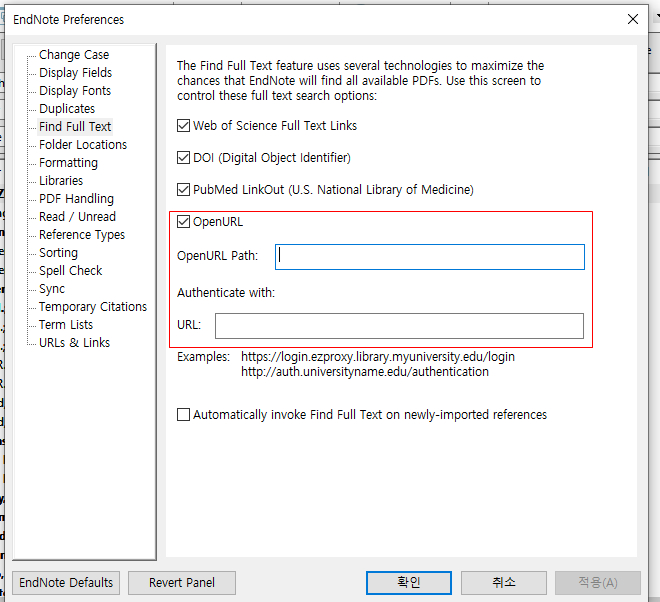Viewport: 660px width, 602px height.
Task: Focus the Authenticate with URL field
Action: pyautogui.click(x=399, y=326)
